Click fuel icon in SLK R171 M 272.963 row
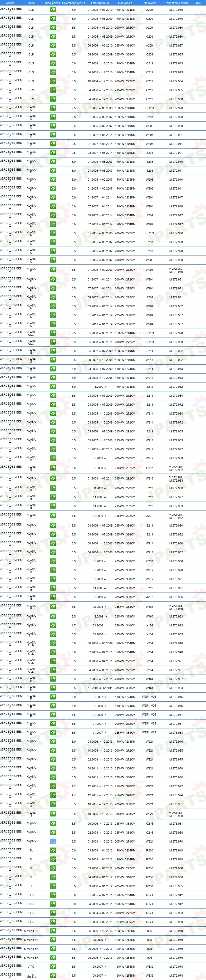Viewport: 206px width, 980px height. click(x=53, y=913)
